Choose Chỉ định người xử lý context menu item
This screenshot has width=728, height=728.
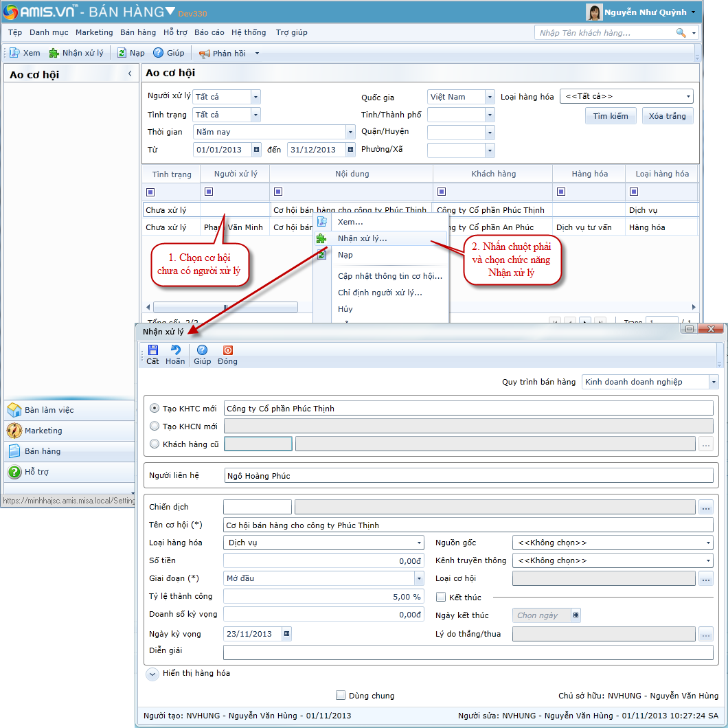(x=380, y=293)
